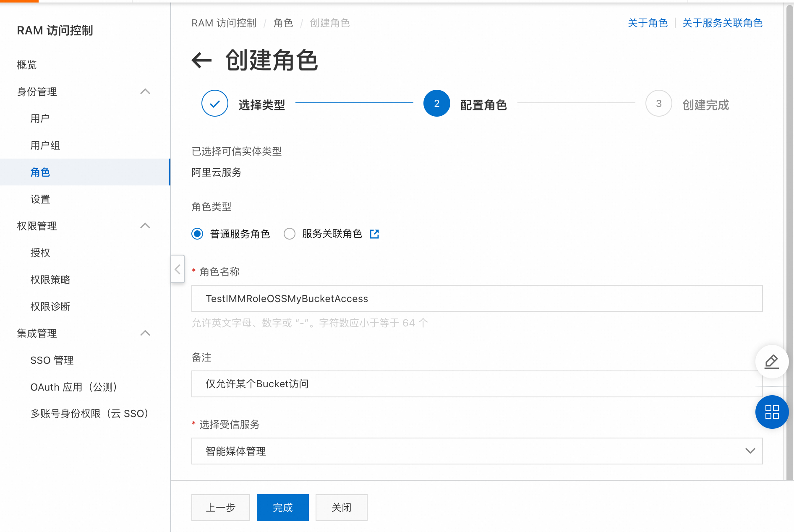Viewport: 794px width, 532px height.
Task: Select 角色 in the sidebar
Action: pos(85,172)
